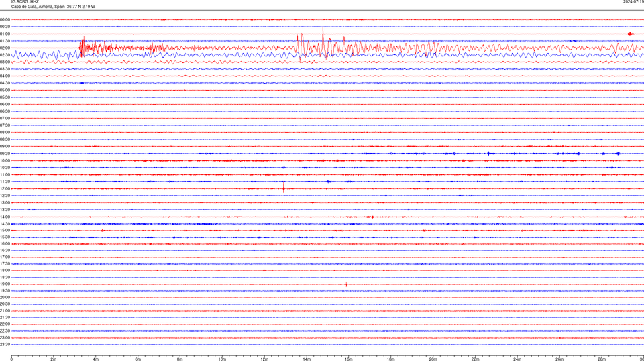Click the '00:30' trace time label
Viewport: 644px width, 362px height.
click(x=5, y=27)
